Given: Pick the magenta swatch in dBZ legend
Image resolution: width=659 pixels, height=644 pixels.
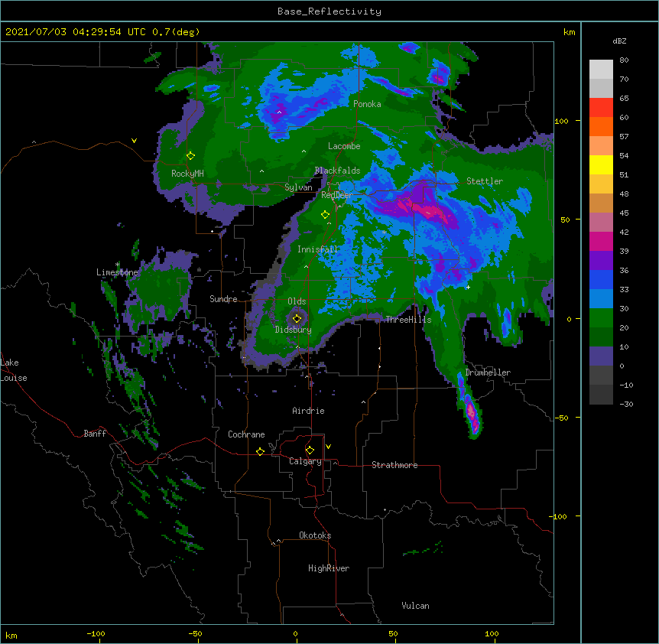Looking at the screenshot, I should pyautogui.click(x=601, y=241).
